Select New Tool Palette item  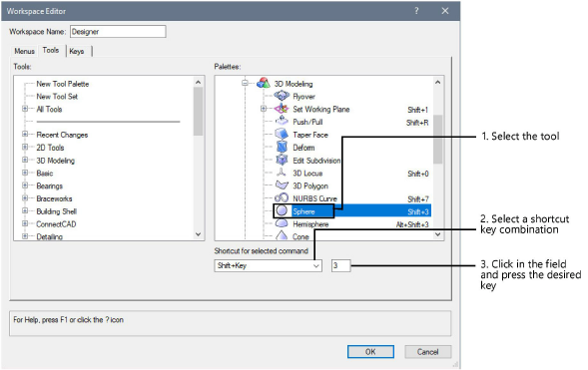(x=63, y=84)
